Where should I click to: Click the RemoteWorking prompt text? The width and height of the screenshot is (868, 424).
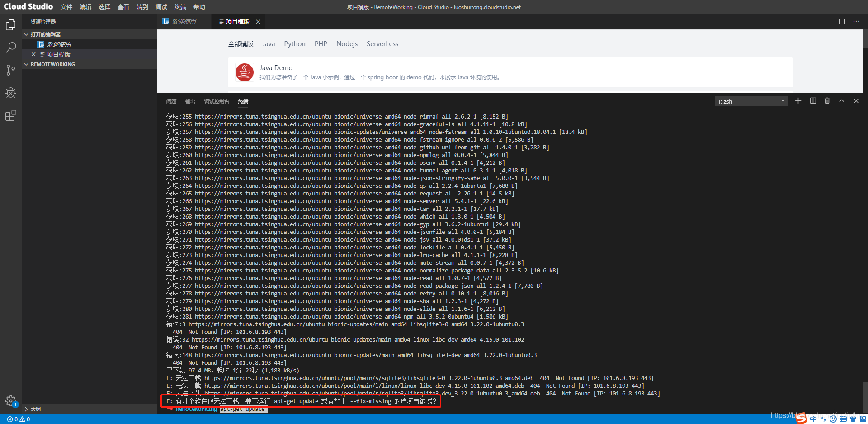coord(196,410)
